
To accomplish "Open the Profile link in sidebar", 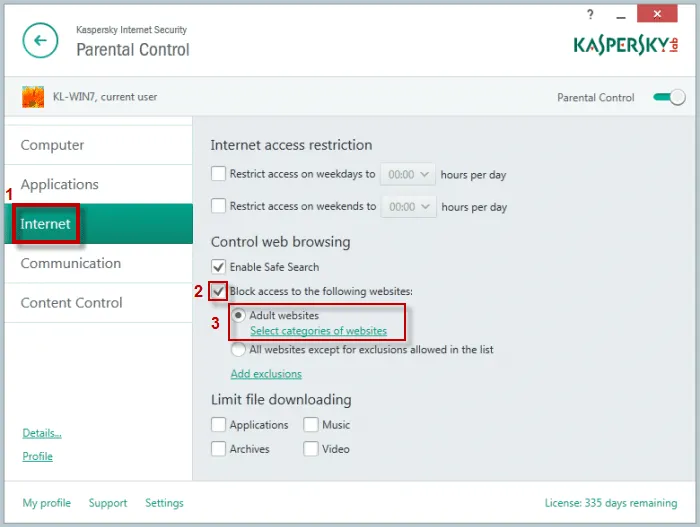I will [38, 456].
